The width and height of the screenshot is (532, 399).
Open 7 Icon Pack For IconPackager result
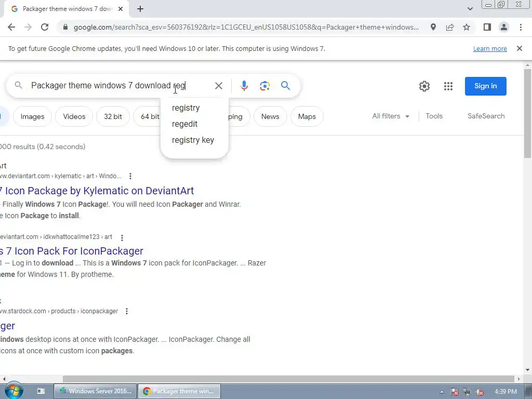click(72, 251)
